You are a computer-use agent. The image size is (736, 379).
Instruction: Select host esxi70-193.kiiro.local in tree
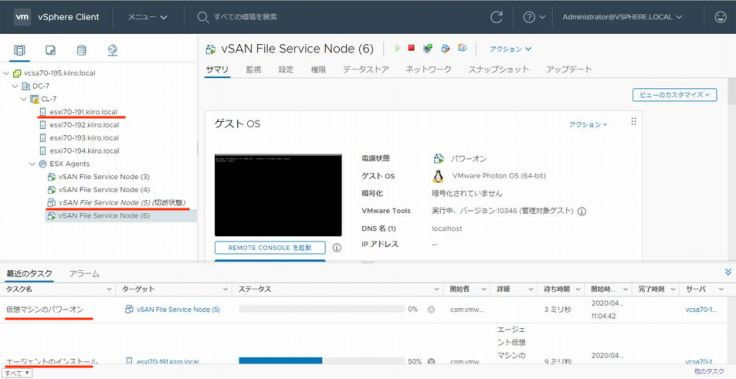pyautogui.click(x=84, y=138)
